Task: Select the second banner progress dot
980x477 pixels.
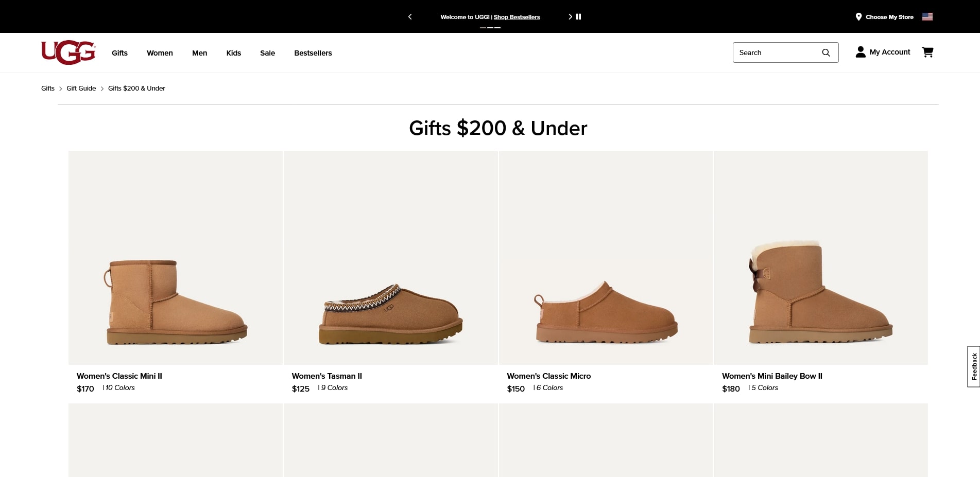Action: (x=490, y=28)
